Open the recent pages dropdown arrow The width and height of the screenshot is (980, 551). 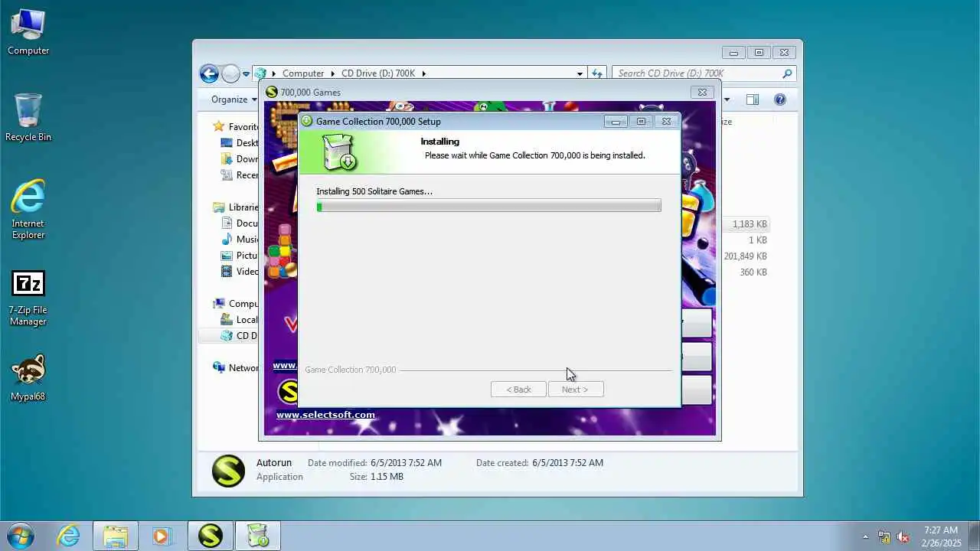246,74
